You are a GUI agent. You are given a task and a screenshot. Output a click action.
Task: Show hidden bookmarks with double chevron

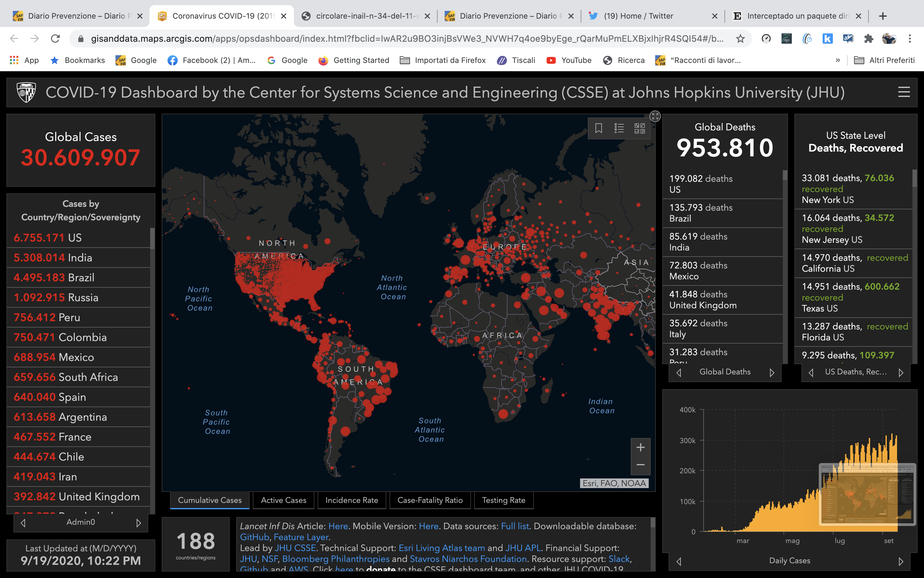[x=838, y=60]
